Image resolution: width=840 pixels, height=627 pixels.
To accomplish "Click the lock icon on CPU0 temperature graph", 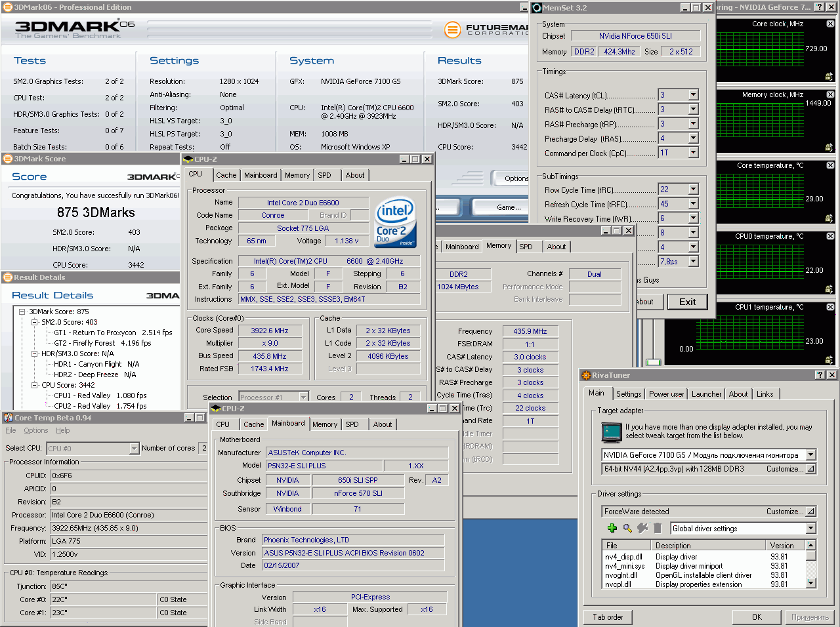I will click(829, 289).
